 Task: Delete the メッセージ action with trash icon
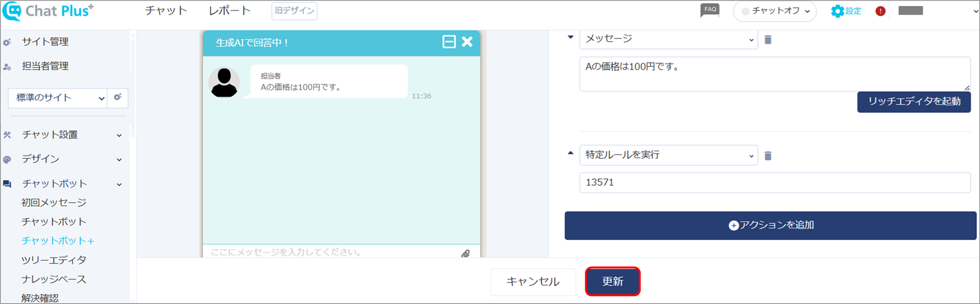(768, 40)
